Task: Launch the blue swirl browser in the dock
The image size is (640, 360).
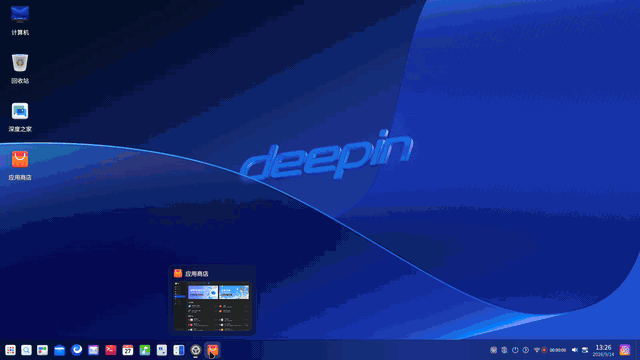Action: (x=76, y=350)
